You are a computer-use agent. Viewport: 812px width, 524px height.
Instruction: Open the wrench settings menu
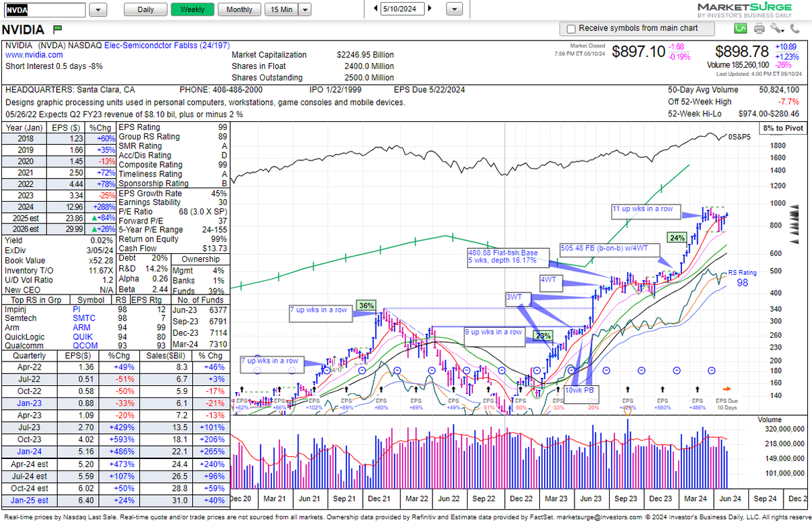pyautogui.click(x=776, y=28)
